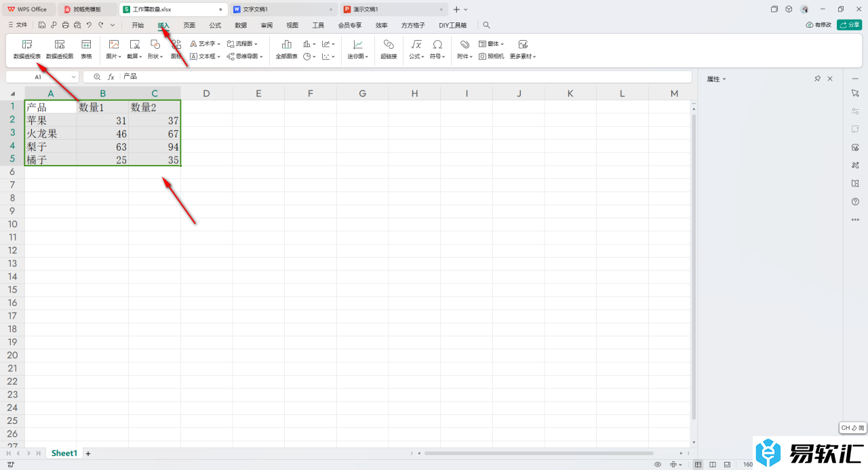Screen dimensions: 868x470
Task: Select row header 8
Action: coord(12,197)
